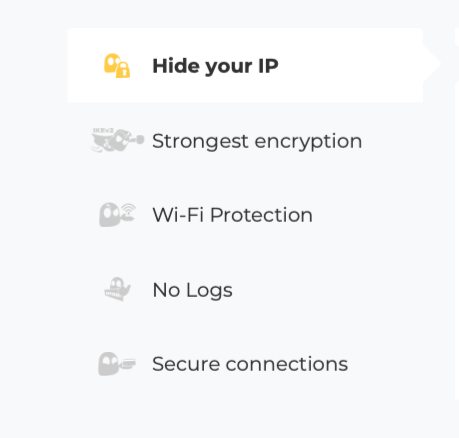The image size is (459, 438).
Task: Choose the ghost shredder No Logs icon
Action: pos(117,289)
